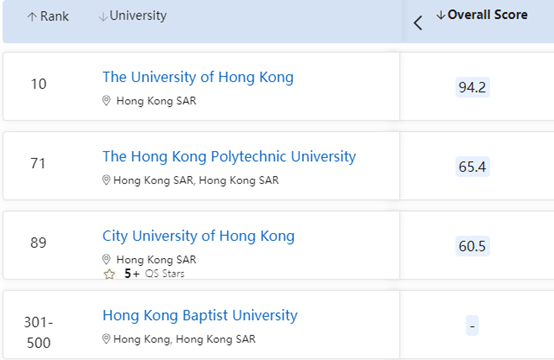The height and width of the screenshot is (360, 554).
Task: Click the 65.4 overall score badge
Action: click(x=472, y=167)
